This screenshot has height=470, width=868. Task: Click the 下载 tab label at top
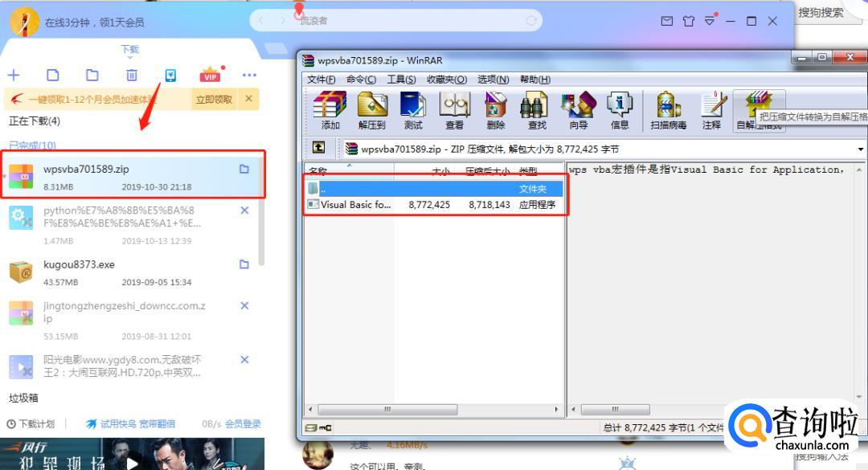point(130,49)
